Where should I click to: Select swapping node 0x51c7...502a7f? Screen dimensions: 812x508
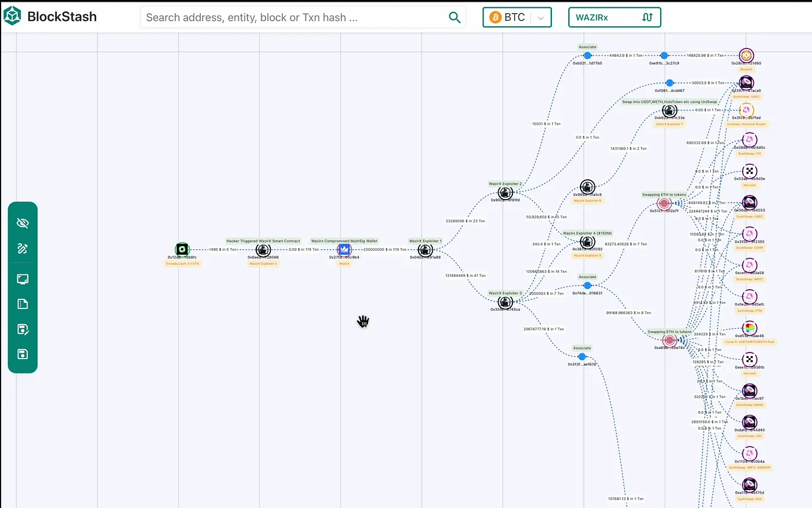663,203
